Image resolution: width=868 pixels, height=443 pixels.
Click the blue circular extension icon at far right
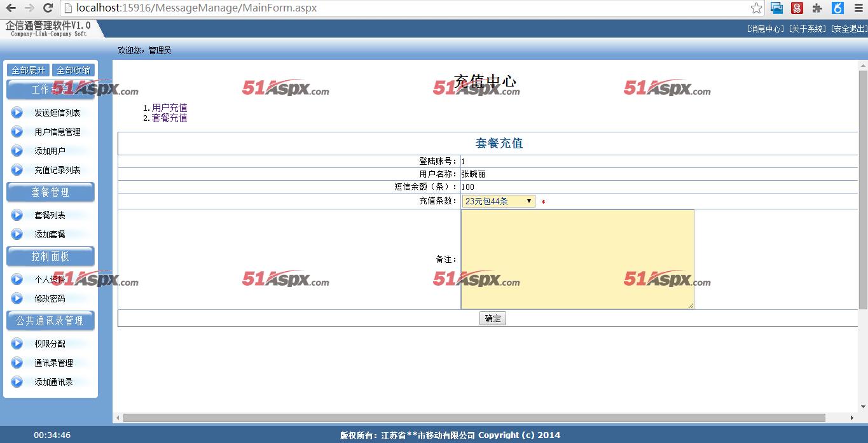[x=838, y=8]
